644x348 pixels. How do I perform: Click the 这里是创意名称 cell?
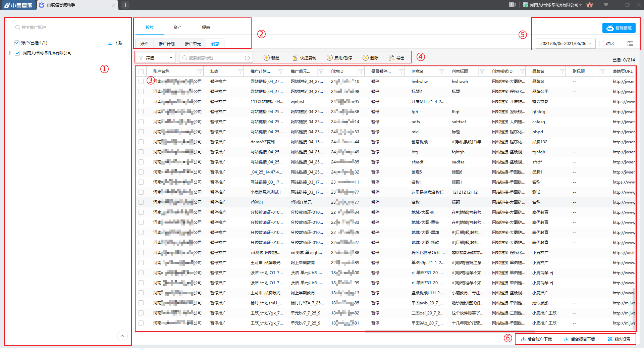coord(428,192)
